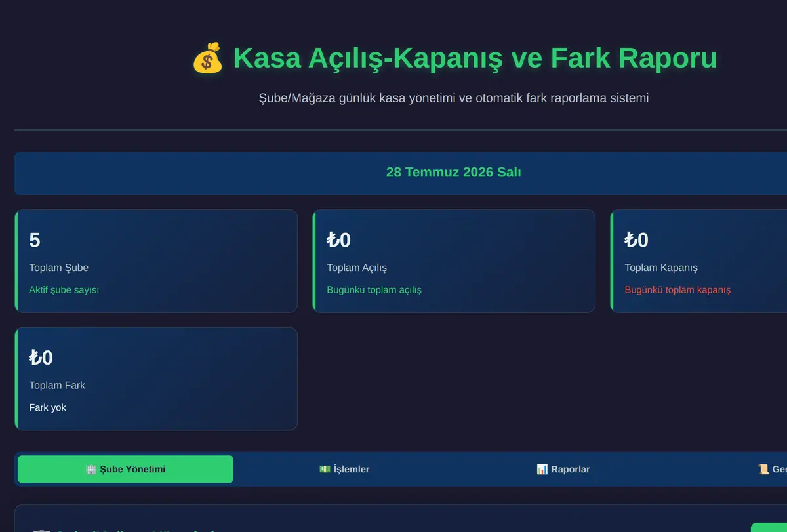
Task: Open the Raporlar tab
Action: [x=563, y=470]
